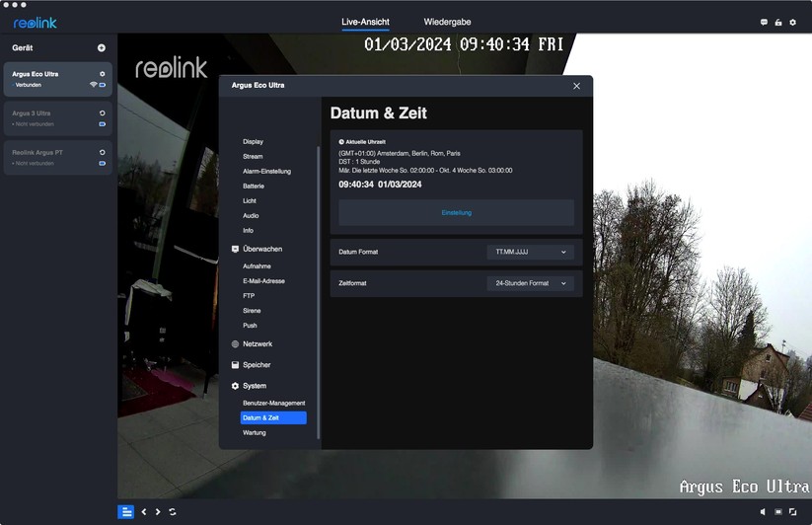812x525 pixels.
Task: Open the Push settings page
Action: pyautogui.click(x=250, y=326)
